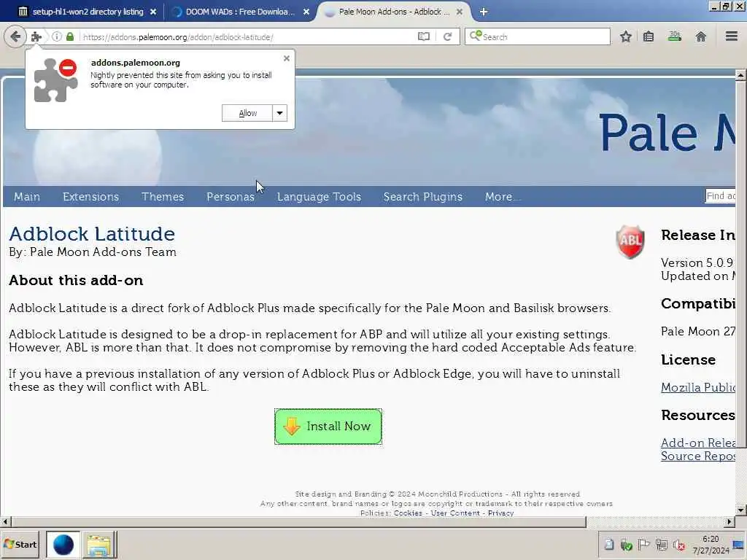Open the Privacy policy link
The height and width of the screenshot is (560, 747).
click(x=500, y=513)
